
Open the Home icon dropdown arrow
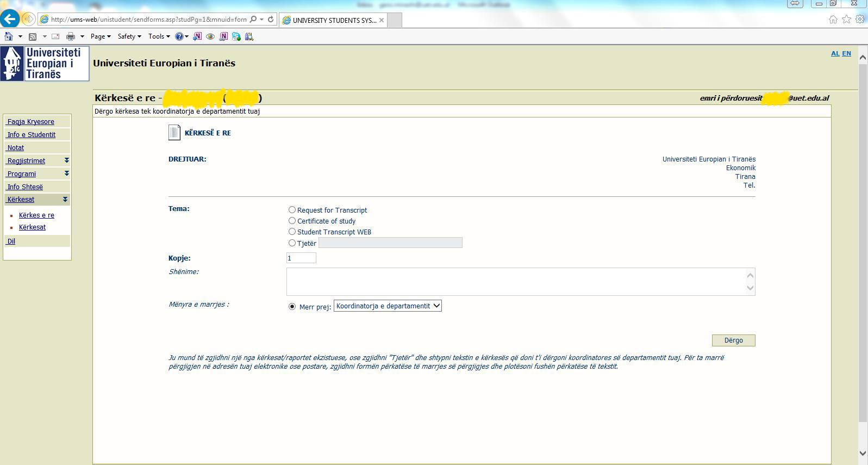20,36
